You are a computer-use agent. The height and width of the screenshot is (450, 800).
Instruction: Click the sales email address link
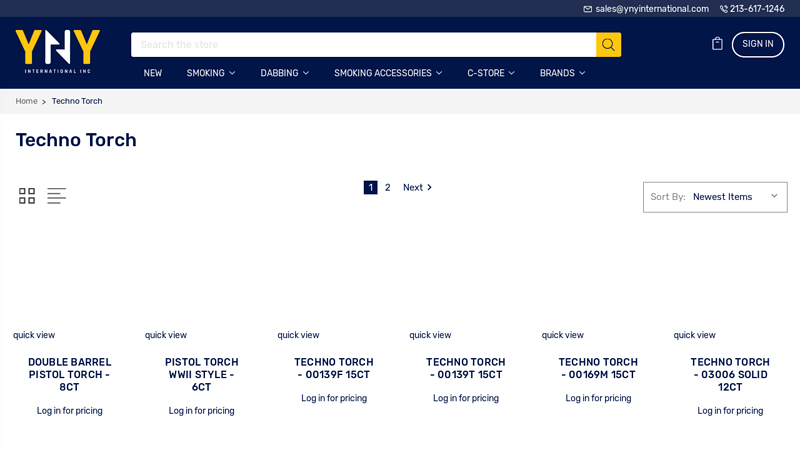tap(651, 9)
